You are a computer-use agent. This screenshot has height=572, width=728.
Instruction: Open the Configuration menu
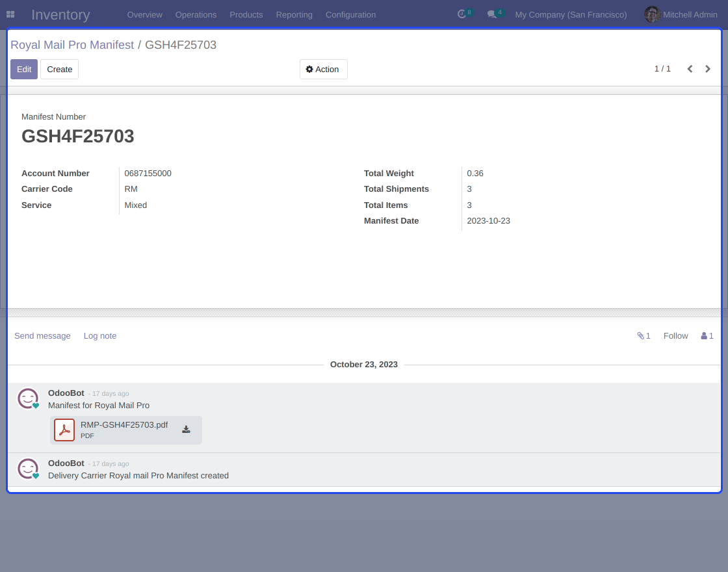tap(350, 14)
